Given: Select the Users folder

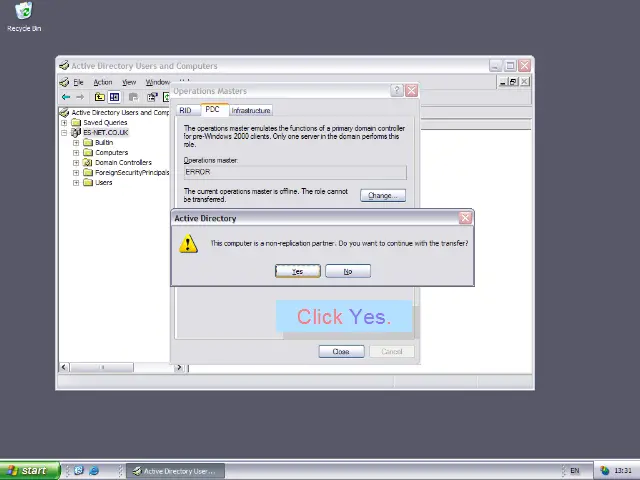Looking at the screenshot, I should (x=103, y=182).
